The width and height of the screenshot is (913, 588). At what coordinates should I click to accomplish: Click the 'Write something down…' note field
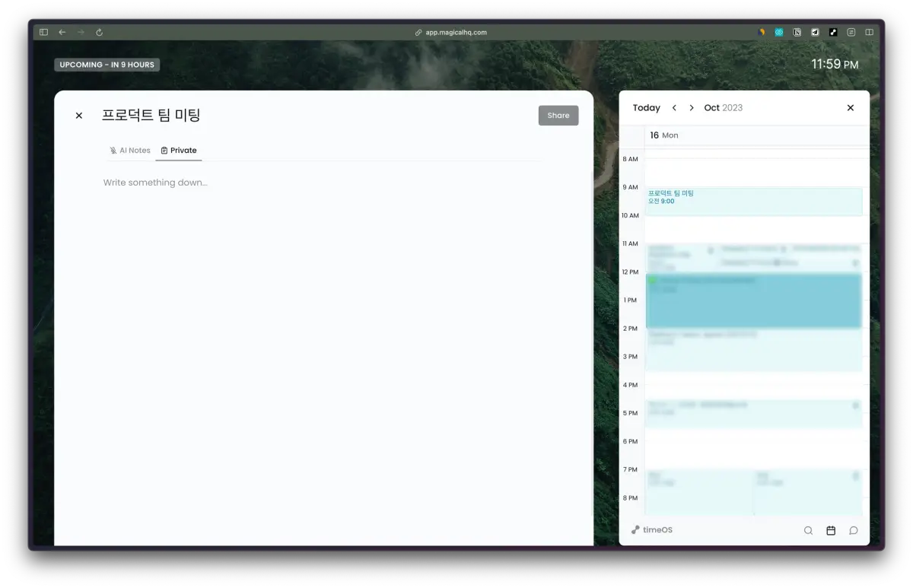[x=155, y=183]
